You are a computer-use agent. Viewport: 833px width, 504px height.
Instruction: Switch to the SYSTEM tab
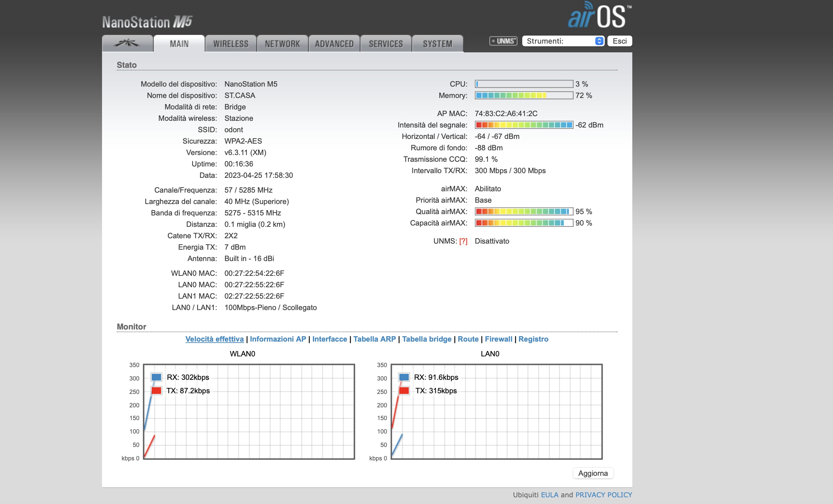(x=438, y=44)
